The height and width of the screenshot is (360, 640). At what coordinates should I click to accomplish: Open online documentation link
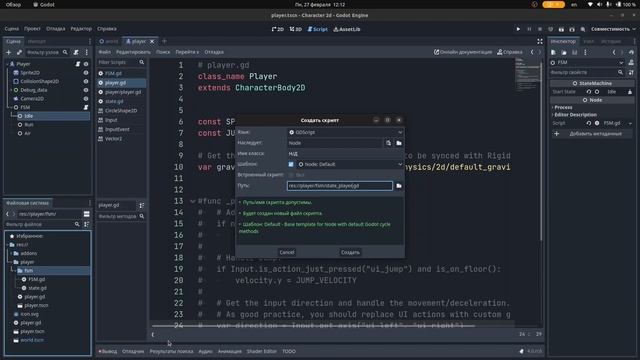(x=463, y=52)
